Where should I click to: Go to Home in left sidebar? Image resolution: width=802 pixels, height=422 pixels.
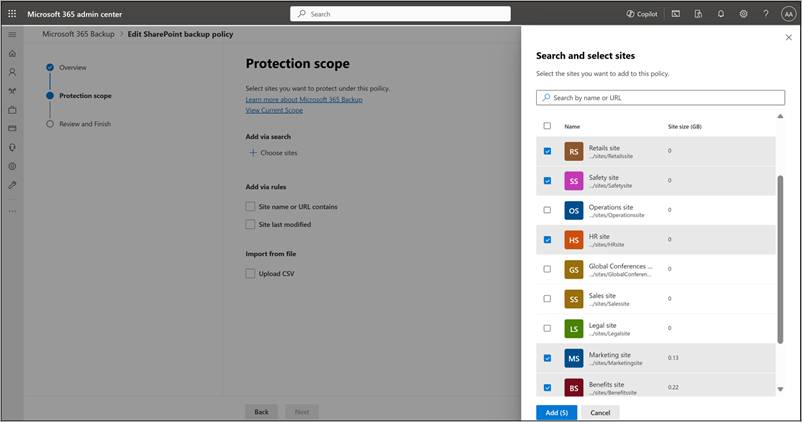tap(12, 54)
